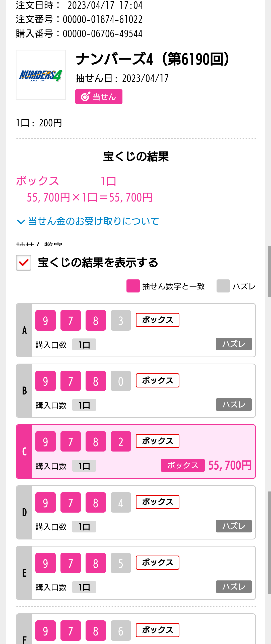Click the ハズレ badge in row A

click(234, 344)
